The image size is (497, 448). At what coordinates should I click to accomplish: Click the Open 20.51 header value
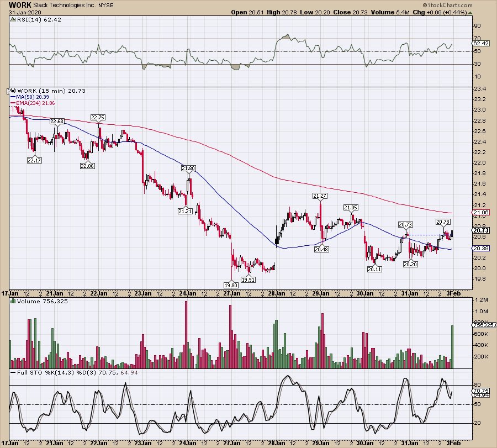coord(247,12)
